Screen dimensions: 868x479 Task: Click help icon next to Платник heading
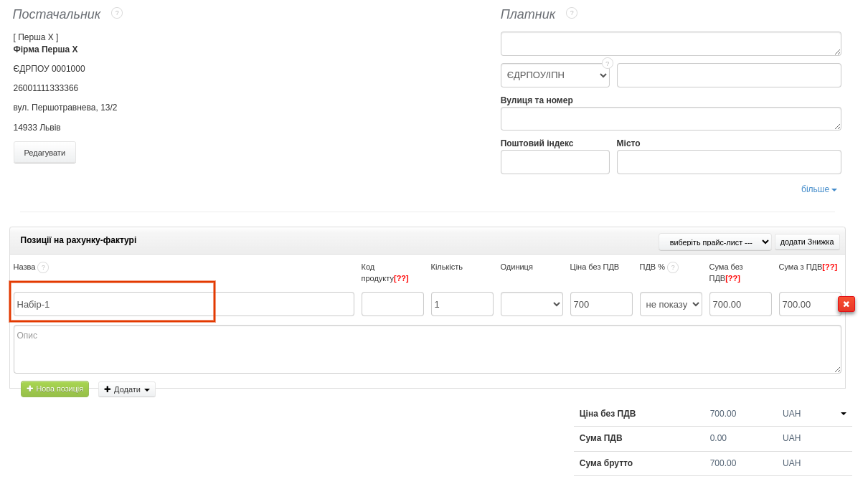point(572,13)
